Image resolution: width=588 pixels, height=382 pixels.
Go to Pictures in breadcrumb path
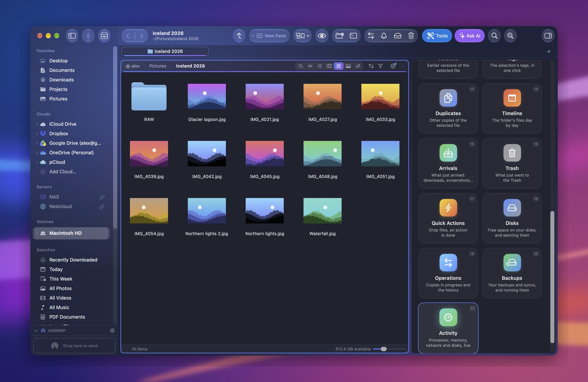click(158, 66)
